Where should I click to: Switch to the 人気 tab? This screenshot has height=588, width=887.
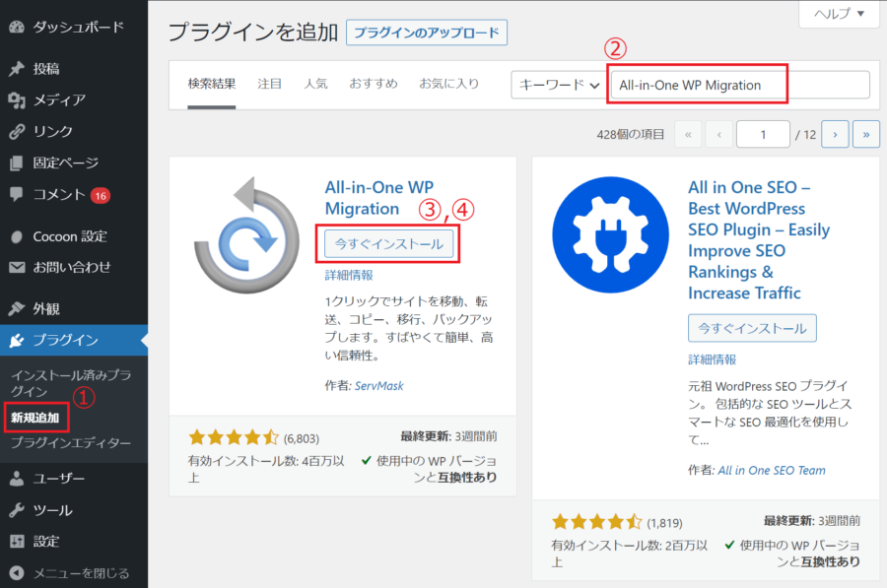[x=315, y=85]
